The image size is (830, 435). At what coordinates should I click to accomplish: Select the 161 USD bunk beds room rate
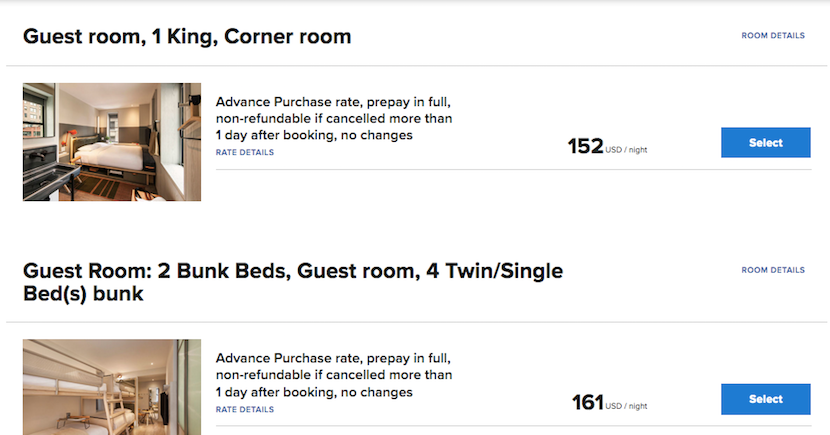point(765,399)
